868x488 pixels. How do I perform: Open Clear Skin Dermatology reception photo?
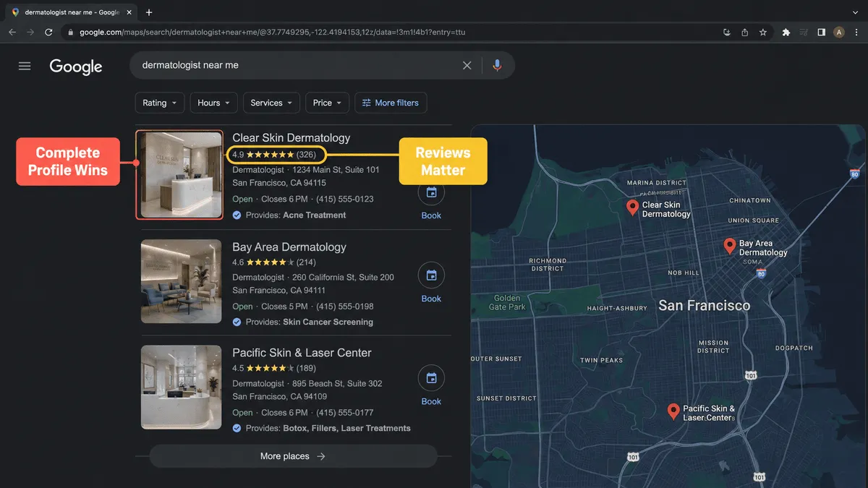point(181,175)
